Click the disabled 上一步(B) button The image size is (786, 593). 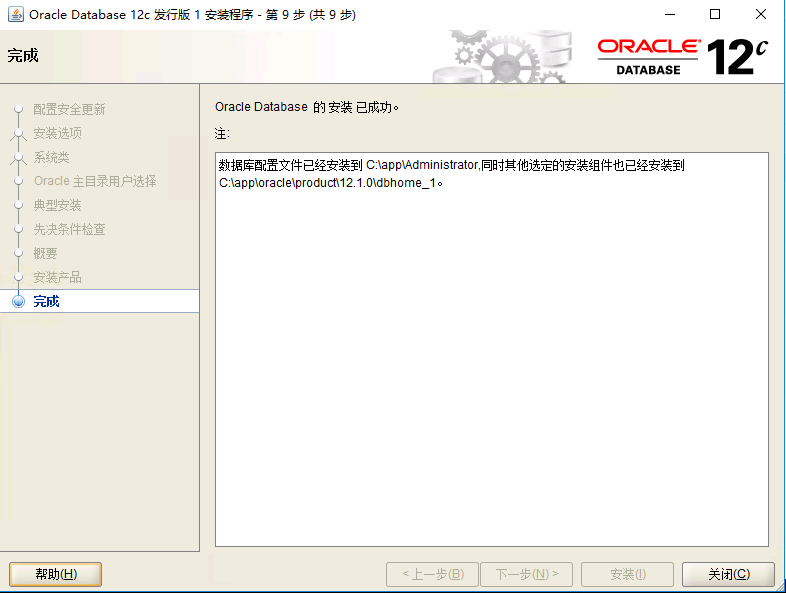point(433,574)
